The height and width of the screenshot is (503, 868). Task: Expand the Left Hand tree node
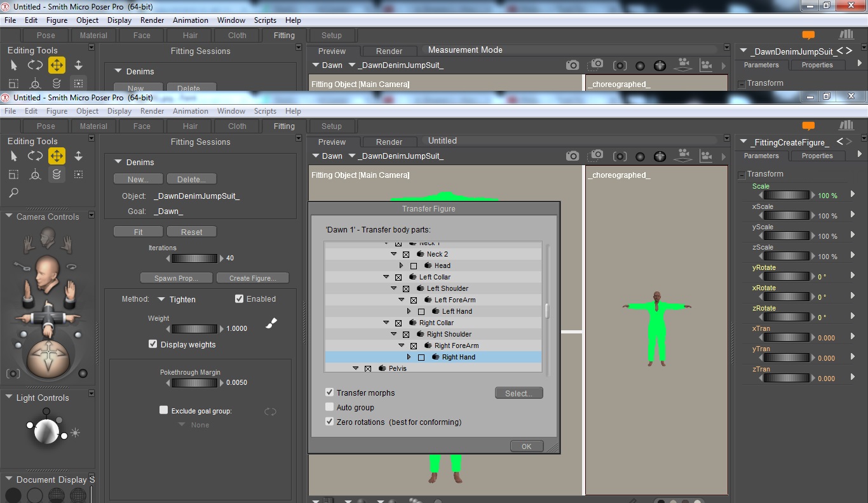(x=409, y=311)
